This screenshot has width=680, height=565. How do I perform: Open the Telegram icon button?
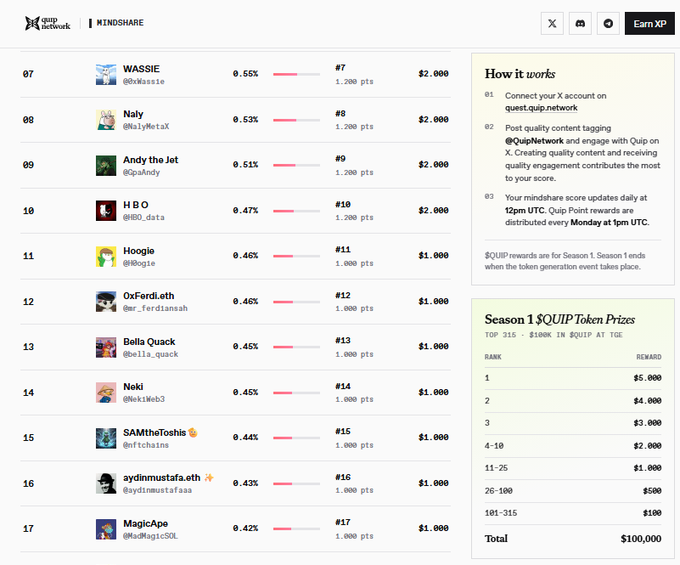click(608, 23)
